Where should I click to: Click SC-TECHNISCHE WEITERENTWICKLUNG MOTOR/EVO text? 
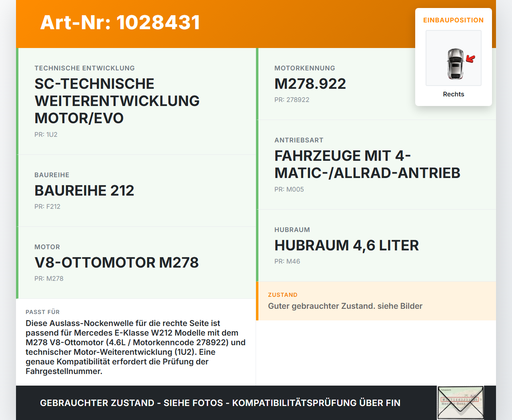pos(117,101)
